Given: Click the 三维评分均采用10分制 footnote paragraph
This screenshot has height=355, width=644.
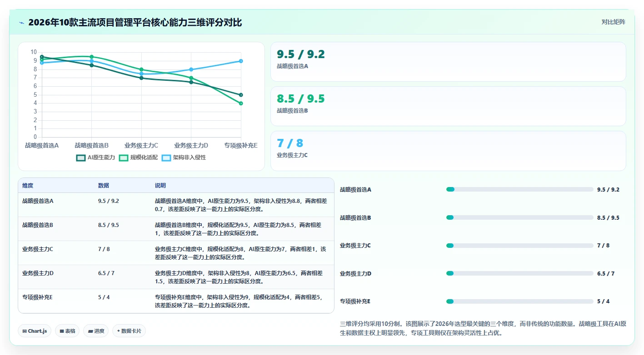Looking at the screenshot, I should click(483, 328).
